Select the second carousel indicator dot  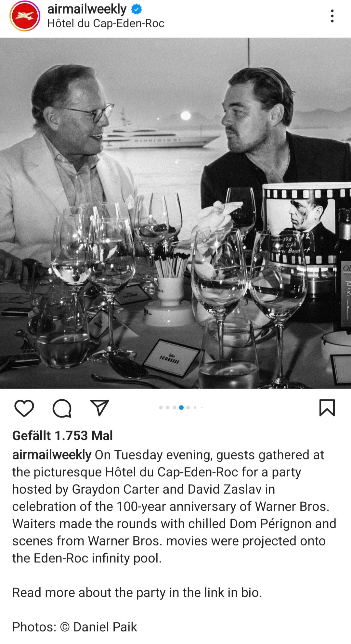(168, 407)
